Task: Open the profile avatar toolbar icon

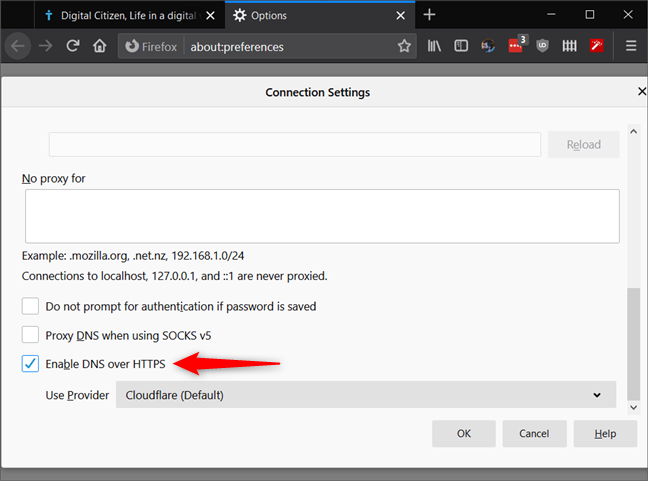Action: (x=488, y=46)
